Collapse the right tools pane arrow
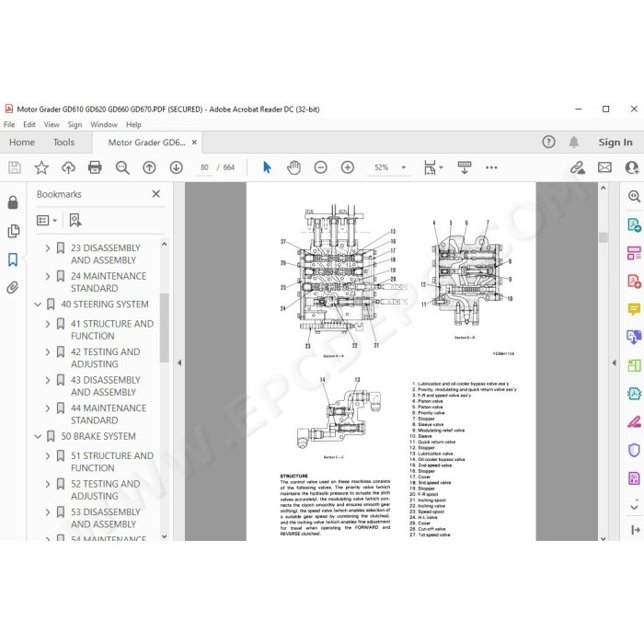 [x=614, y=362]
